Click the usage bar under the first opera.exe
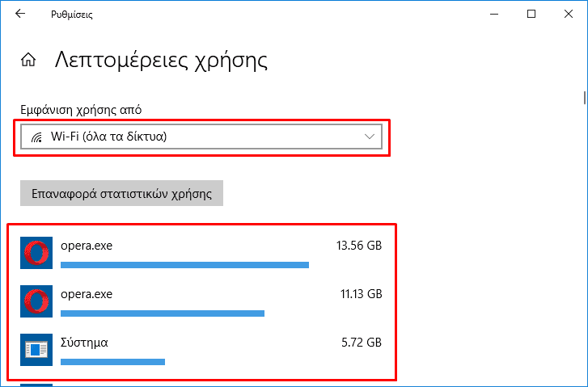Screen dimensions: 588x387 185,265
